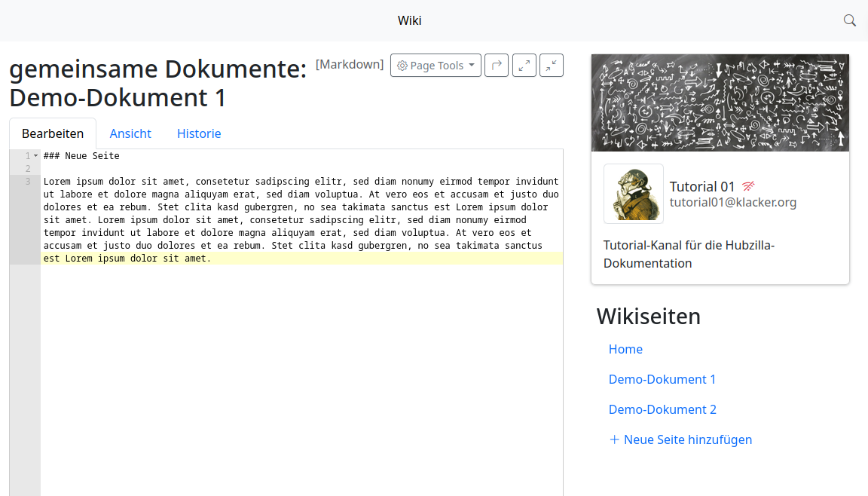Screen dimensions: 868x496
Task: Open the Home wiki page
Action: pos(625,349)
